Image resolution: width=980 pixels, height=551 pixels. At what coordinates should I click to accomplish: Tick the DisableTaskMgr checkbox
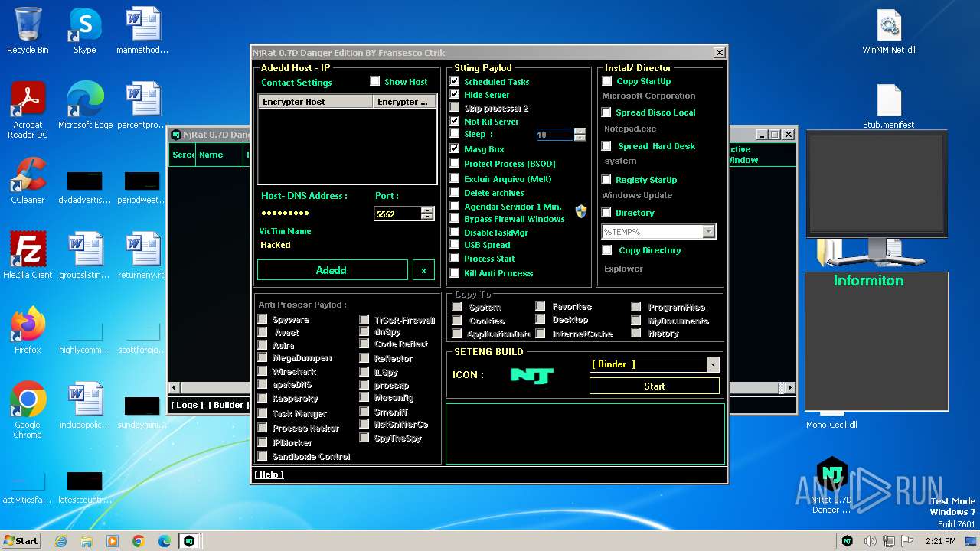point(455,232)
